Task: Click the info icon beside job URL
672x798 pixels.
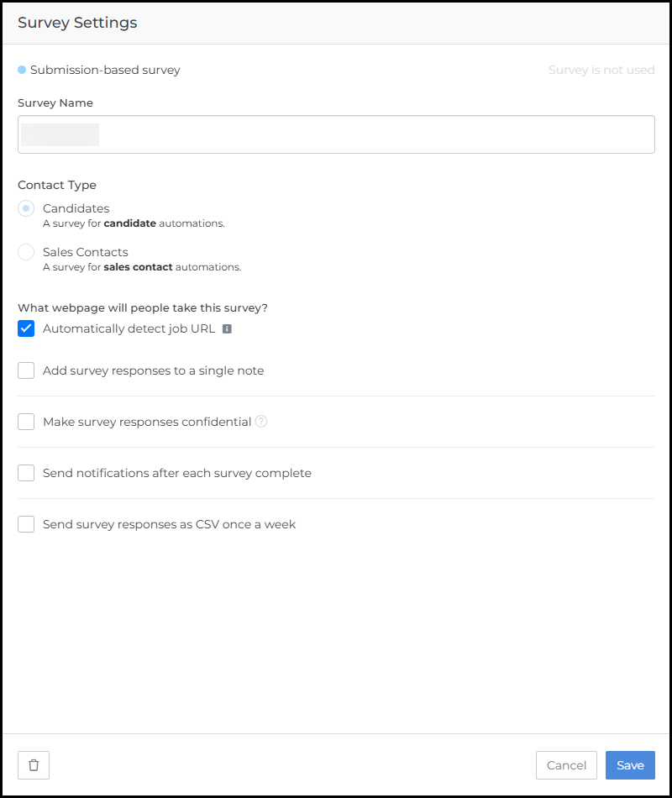Action: [x=227, y=329]
